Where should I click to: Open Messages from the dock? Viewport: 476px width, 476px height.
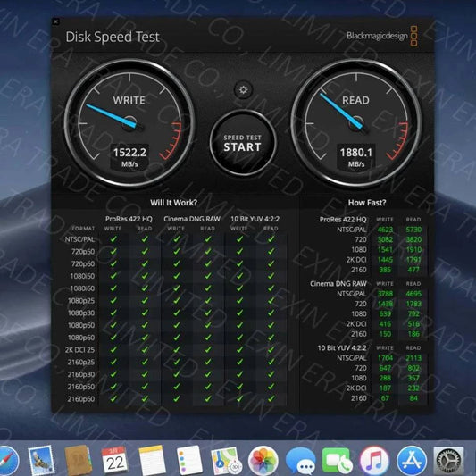tap(301, 461)
